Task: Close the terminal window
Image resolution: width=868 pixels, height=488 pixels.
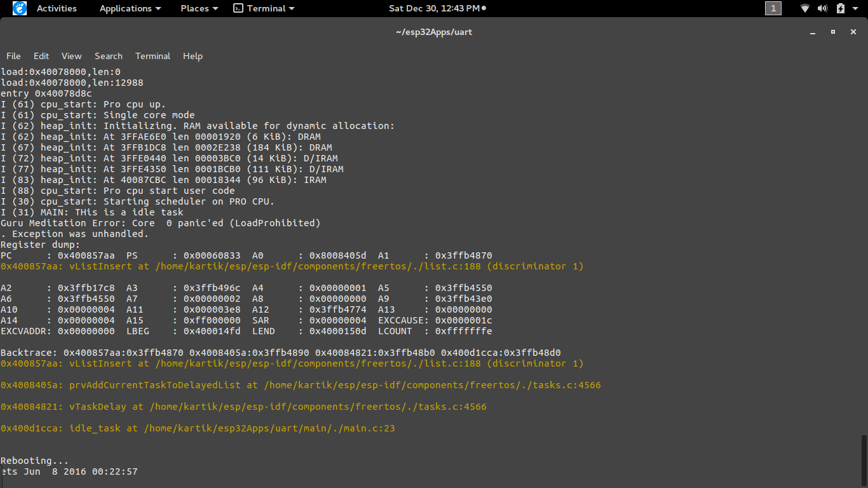Action: (x=853, y=32)
